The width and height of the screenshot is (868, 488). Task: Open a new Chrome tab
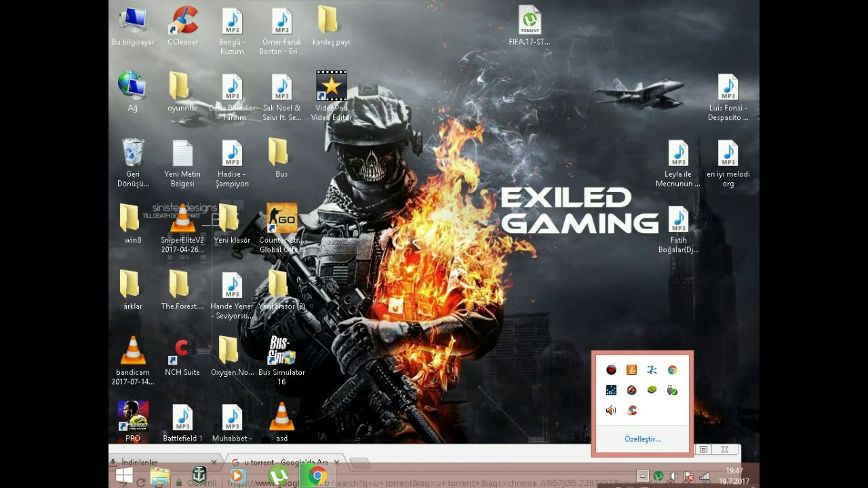[359, 463]
